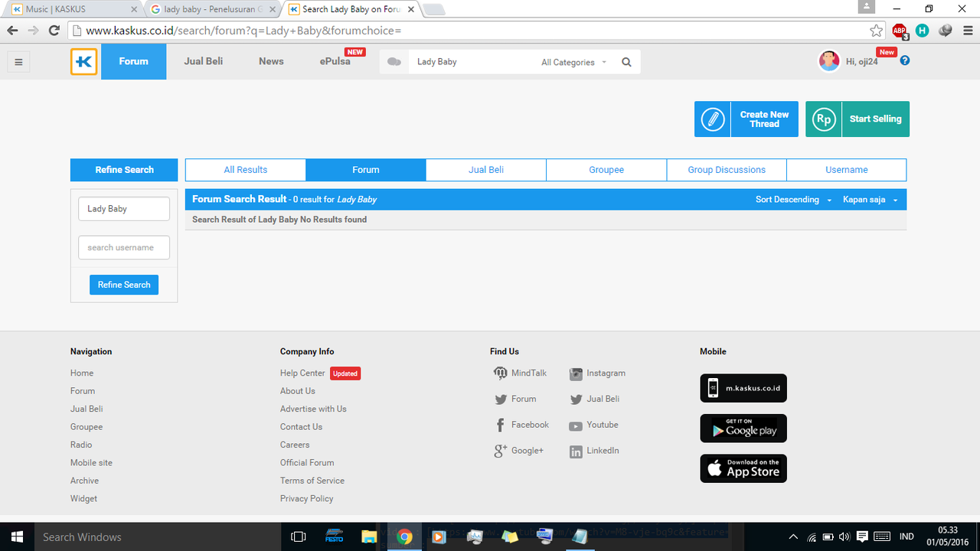Open the hamburger sidebar menu
The image size is (980, 551).
(x=19, y=62)
